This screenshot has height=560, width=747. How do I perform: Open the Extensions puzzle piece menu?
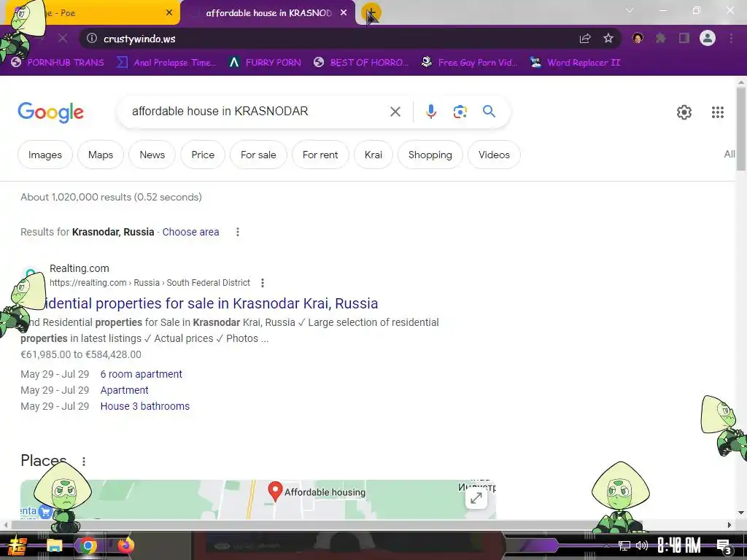tap(661, 38)
